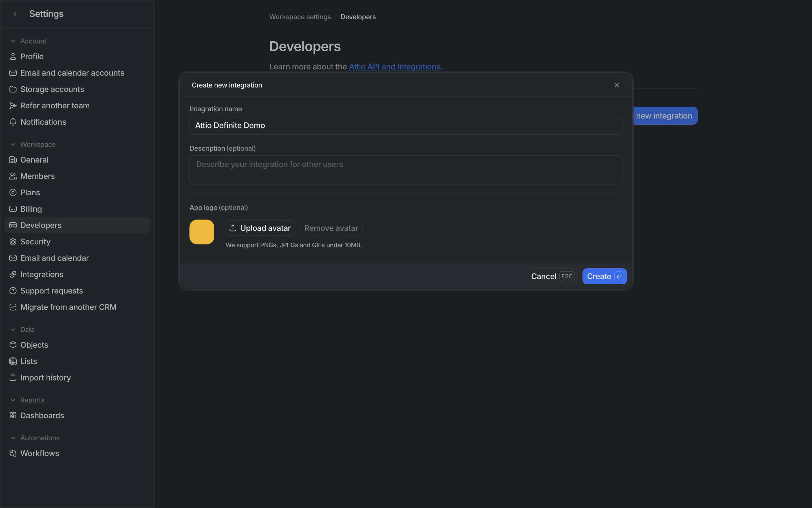This screenshot has width=812, height=508.
Task: Click the Workspace settings breadcrumb
Action: click(300, 17)
